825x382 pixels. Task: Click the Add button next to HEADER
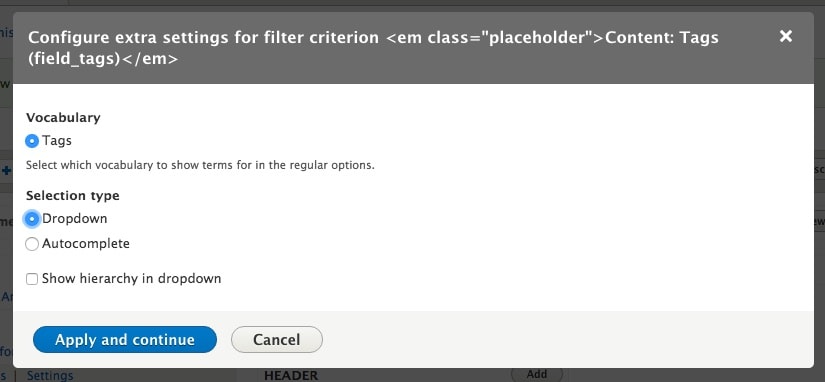tap(537, 374)
